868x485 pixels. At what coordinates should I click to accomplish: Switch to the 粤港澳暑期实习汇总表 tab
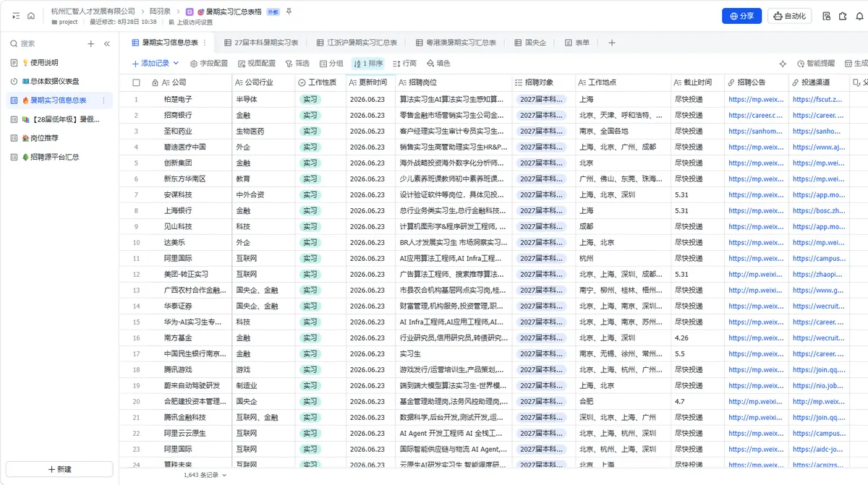point(456,43)
